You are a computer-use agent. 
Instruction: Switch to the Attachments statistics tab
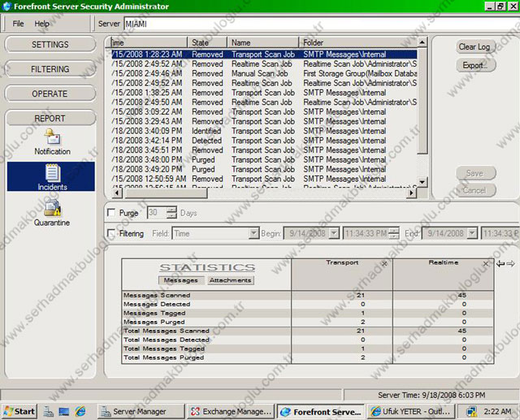(x=230, y=280)
